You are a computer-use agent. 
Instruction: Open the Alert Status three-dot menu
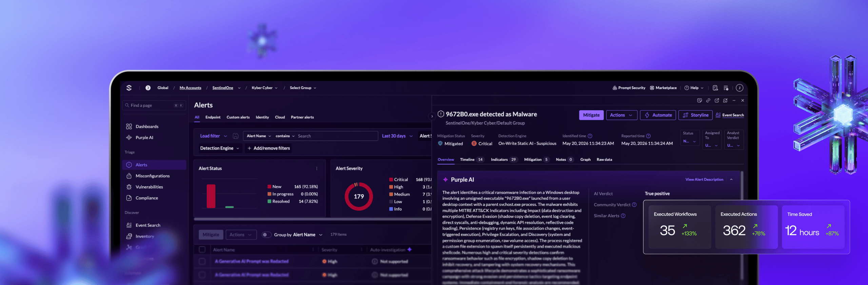pos(317,169)
